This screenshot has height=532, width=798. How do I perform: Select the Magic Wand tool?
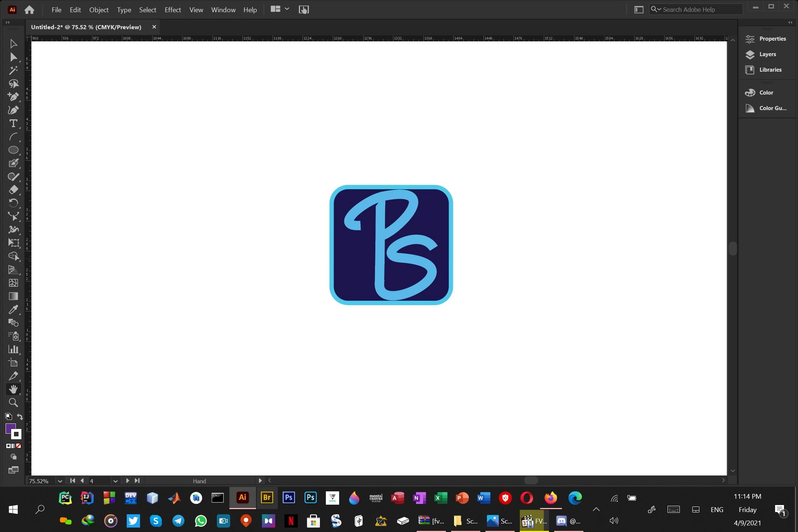coord(13,70)
